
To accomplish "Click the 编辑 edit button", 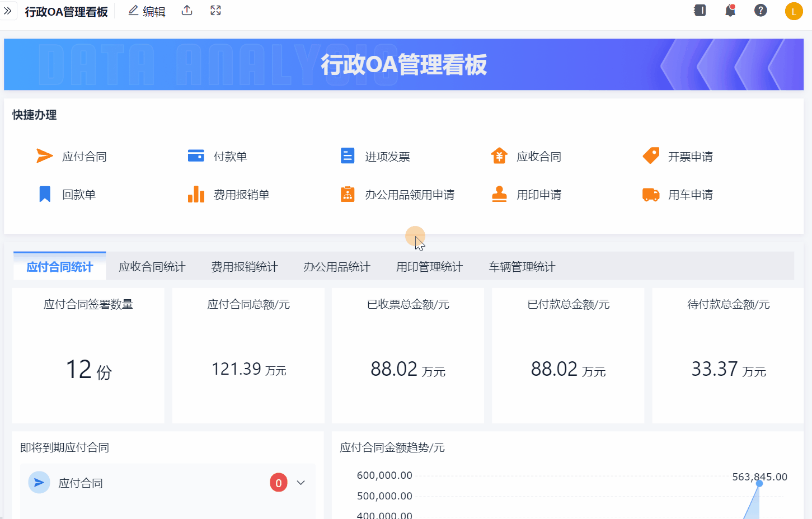I will coord(147,11).
